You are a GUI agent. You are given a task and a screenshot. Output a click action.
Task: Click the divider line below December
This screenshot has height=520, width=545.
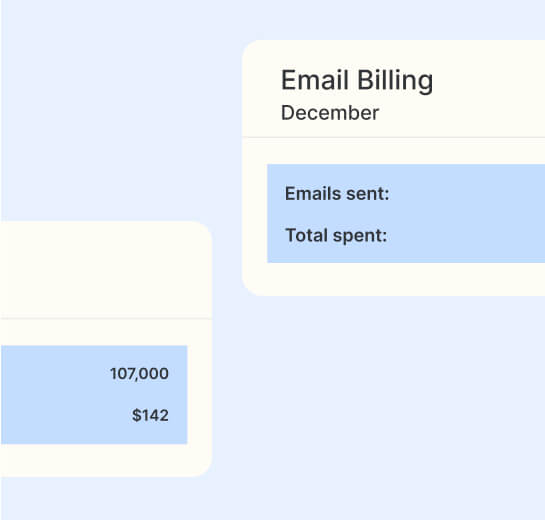coord(393,137)
